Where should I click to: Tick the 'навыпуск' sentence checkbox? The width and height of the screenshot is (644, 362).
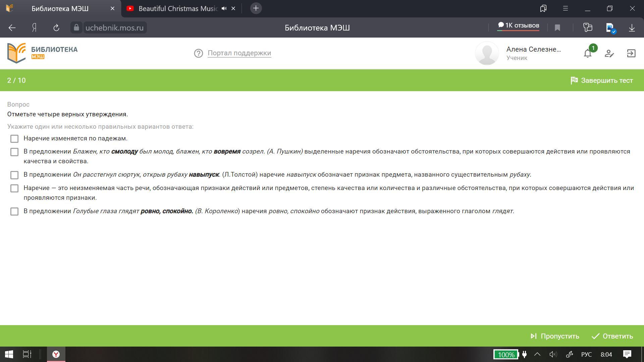[14, 175]
